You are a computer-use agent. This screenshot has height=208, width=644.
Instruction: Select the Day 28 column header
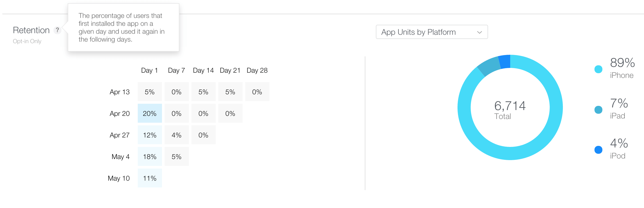[257, 70]
